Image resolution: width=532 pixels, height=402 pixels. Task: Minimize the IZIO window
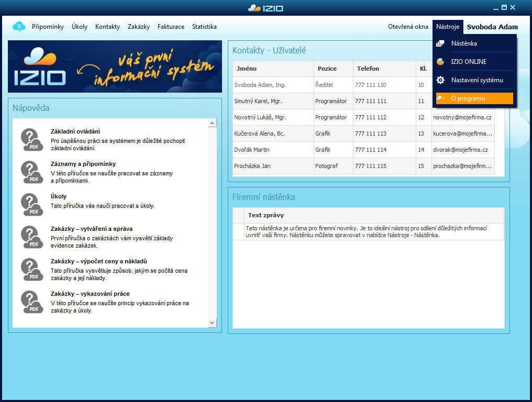click(x=496, y=8)
